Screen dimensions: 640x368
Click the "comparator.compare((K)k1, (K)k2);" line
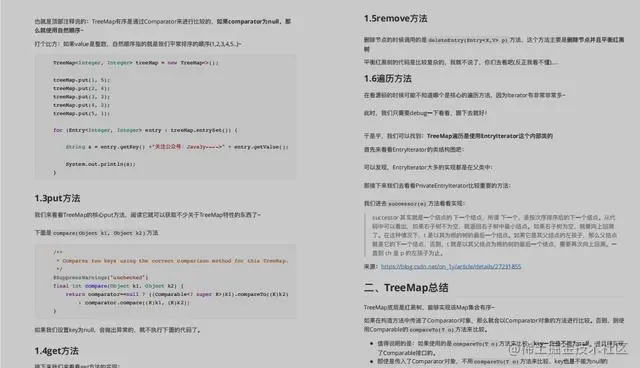click(134, 303)
